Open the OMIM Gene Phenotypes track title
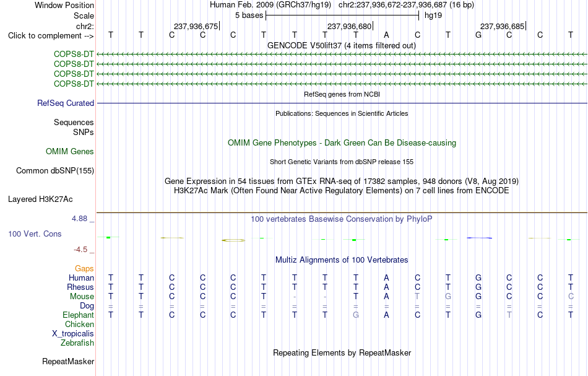This screenshot has height=376, width=588. pos(342,142)
